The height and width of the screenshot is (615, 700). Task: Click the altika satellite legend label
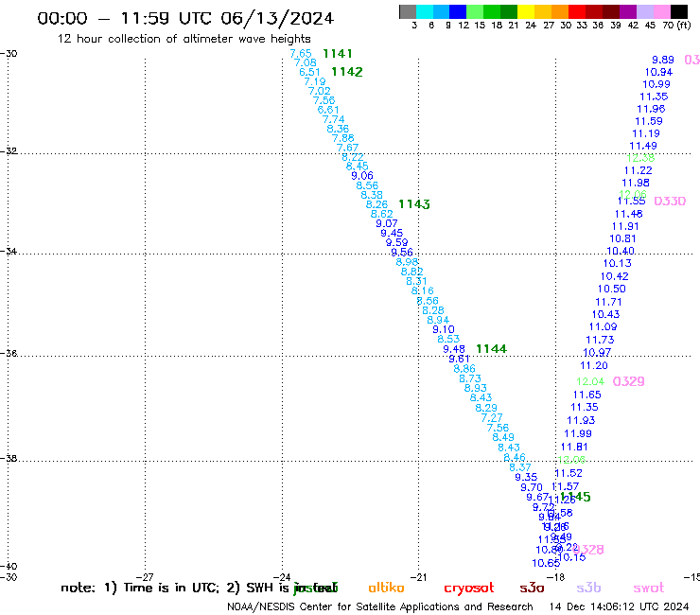pyautogui.click(x=386, y=588)
